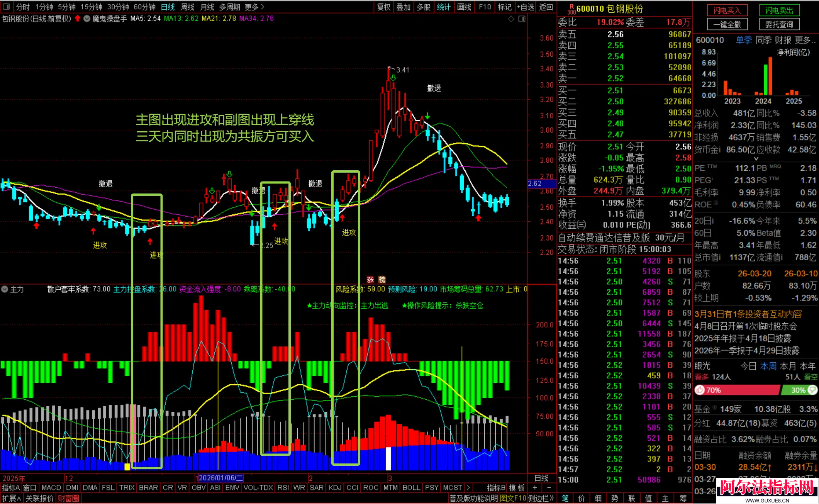Switch chart to 分时 intraday view
The image size is (819, 504).
pos(23,7)
